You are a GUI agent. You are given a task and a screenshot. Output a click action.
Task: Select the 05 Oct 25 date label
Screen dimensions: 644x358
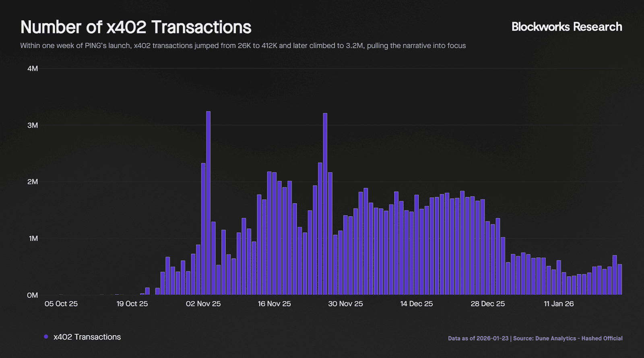(61, 304)
